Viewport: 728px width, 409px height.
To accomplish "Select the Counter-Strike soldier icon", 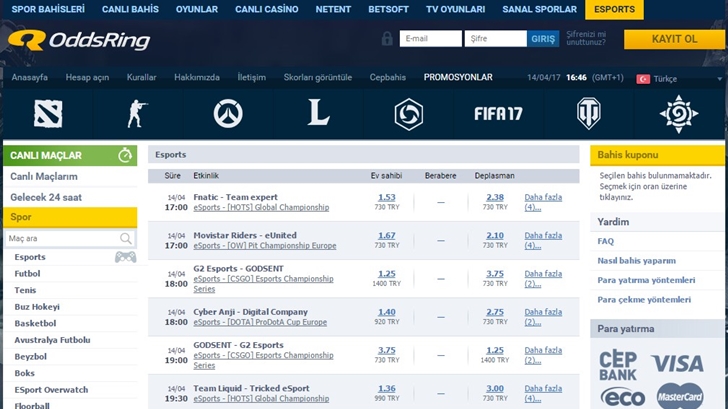I will coord(137,114).
